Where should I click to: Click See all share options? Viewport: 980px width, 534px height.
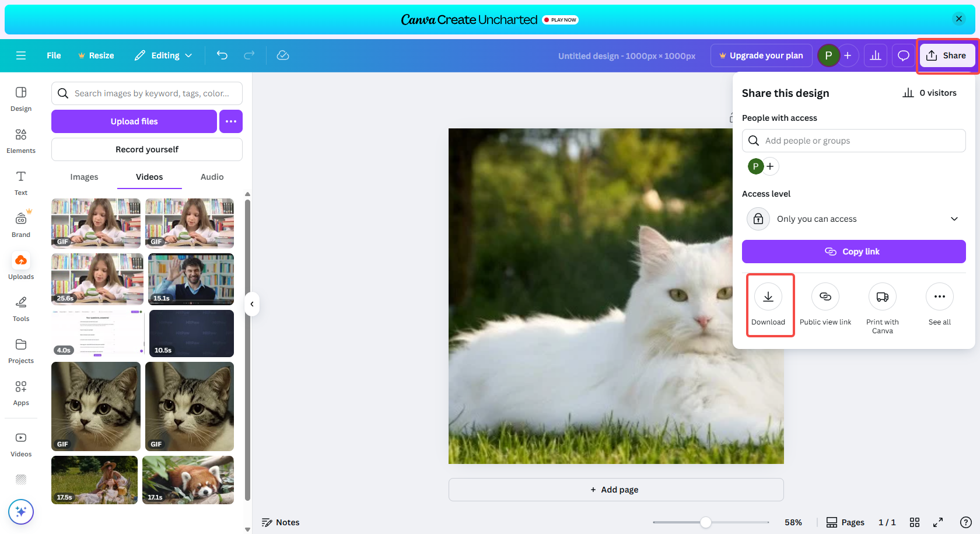940,296
